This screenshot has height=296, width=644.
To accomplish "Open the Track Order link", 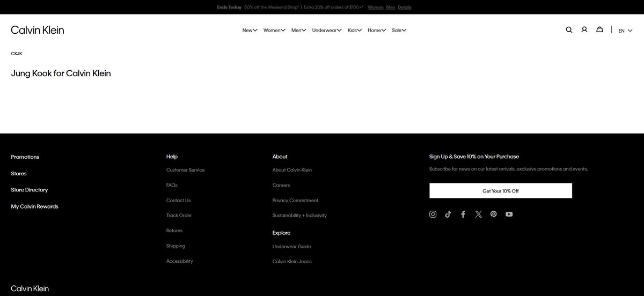I will (x=179, y=216).
